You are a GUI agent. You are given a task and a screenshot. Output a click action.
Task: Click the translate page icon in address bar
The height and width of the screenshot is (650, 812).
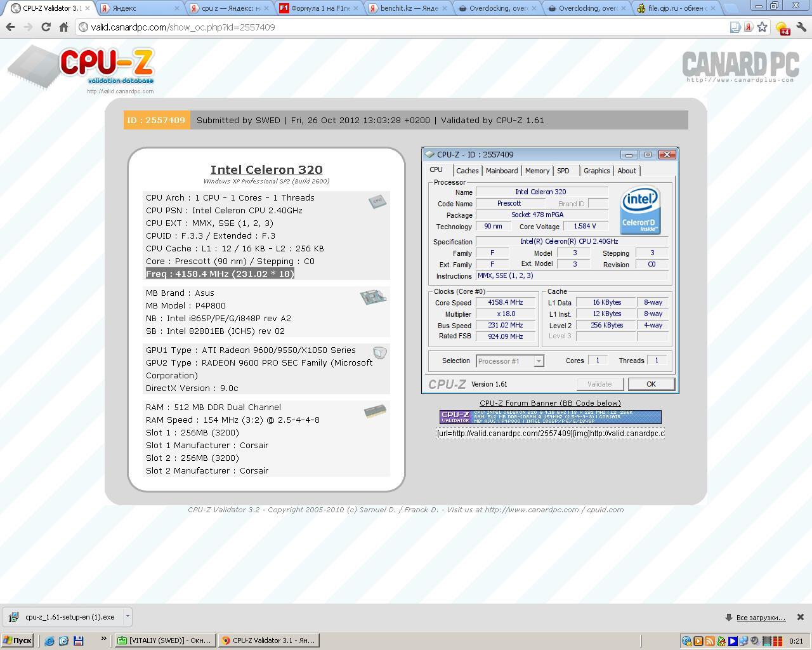pos(735,27)
